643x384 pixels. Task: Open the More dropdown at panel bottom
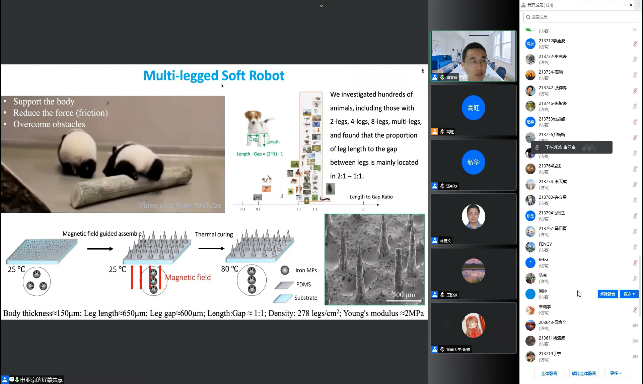tap(615, 373)
